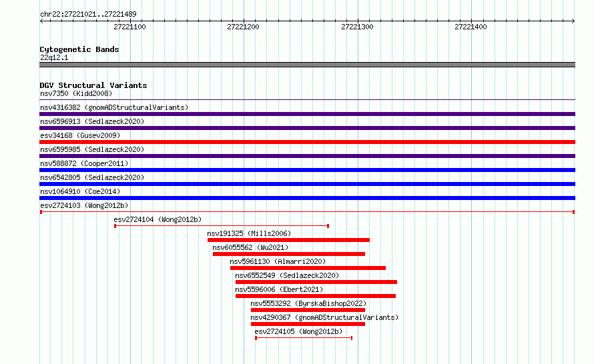Screen dimensions: 594x364
Task: Open esv2724105 (Wong2012b) label
Action: click(x=298, y=331)
